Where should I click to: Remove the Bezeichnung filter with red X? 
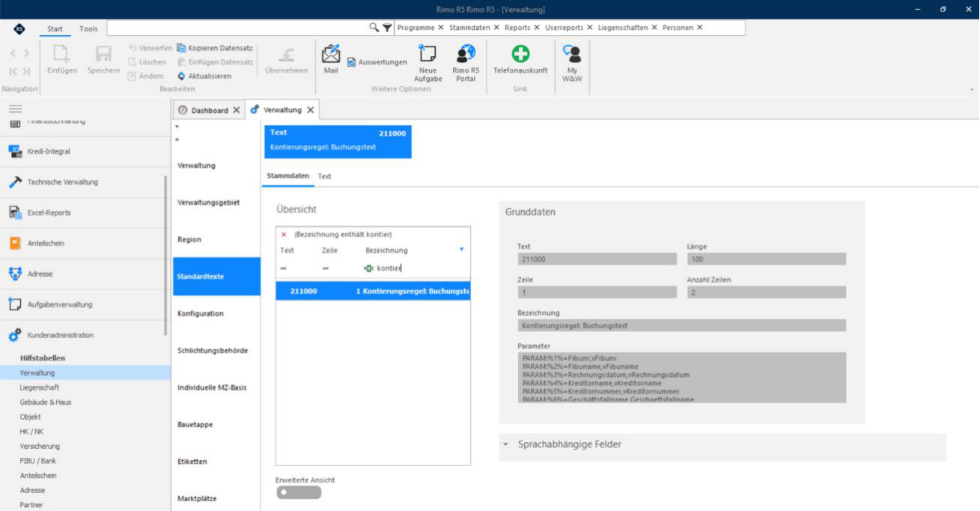284,234
